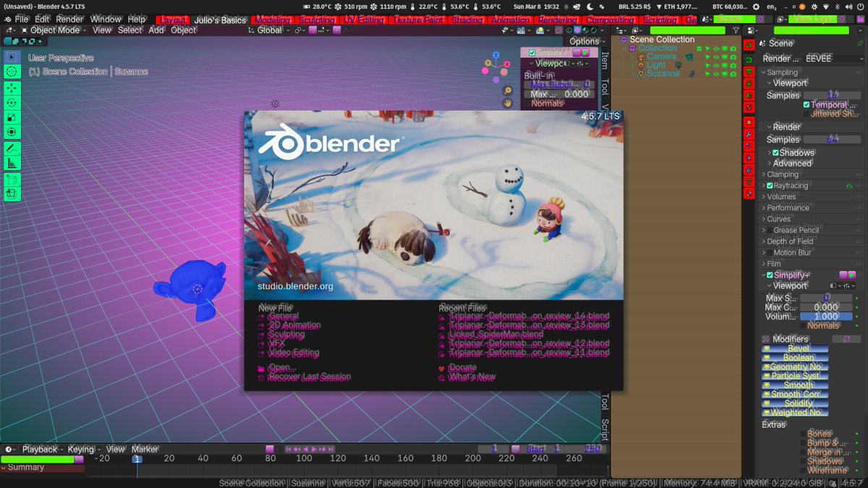The height and width of the screenshot is (488, 868).
Task: Enable Wireframe checkbox under Extras
Action: click(803, 470)
